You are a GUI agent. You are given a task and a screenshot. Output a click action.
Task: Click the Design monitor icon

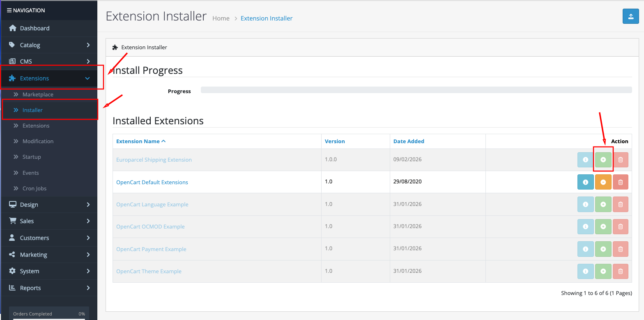pyautogui.click(x=12, y=204)
